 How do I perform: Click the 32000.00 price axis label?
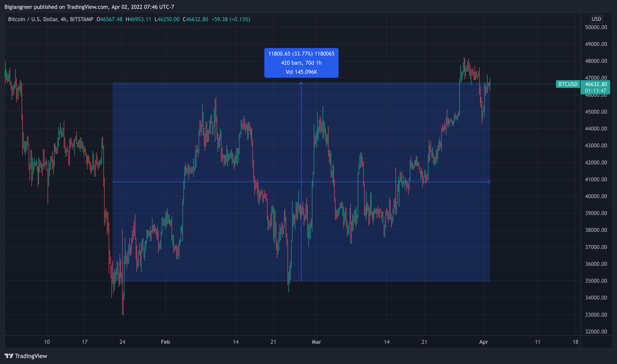596,332
